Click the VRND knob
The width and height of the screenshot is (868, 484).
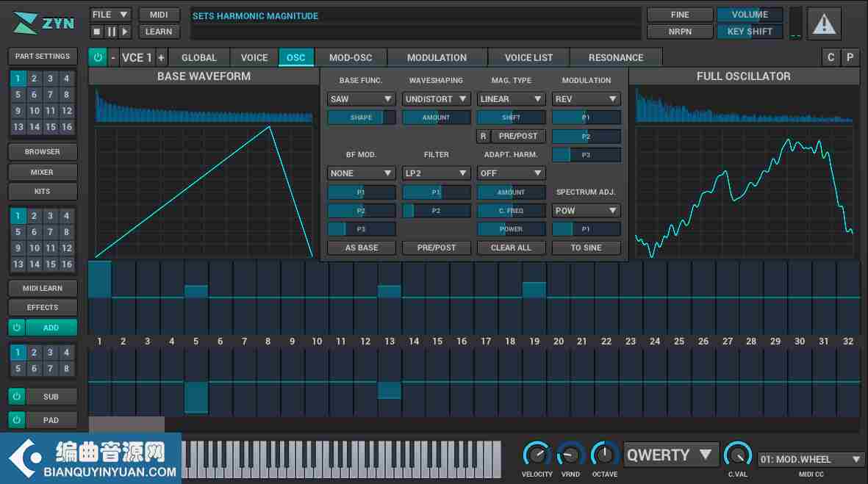(570, 455)
